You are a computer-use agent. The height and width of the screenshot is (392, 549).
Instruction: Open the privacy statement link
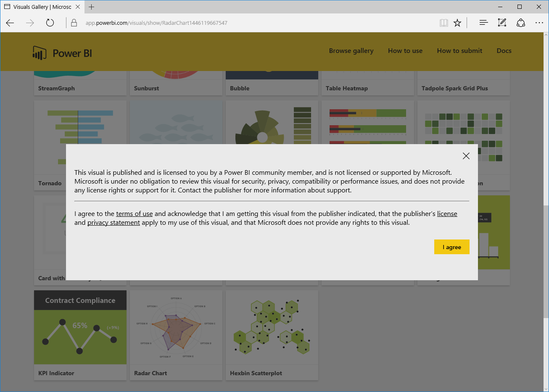coord(113,223)
